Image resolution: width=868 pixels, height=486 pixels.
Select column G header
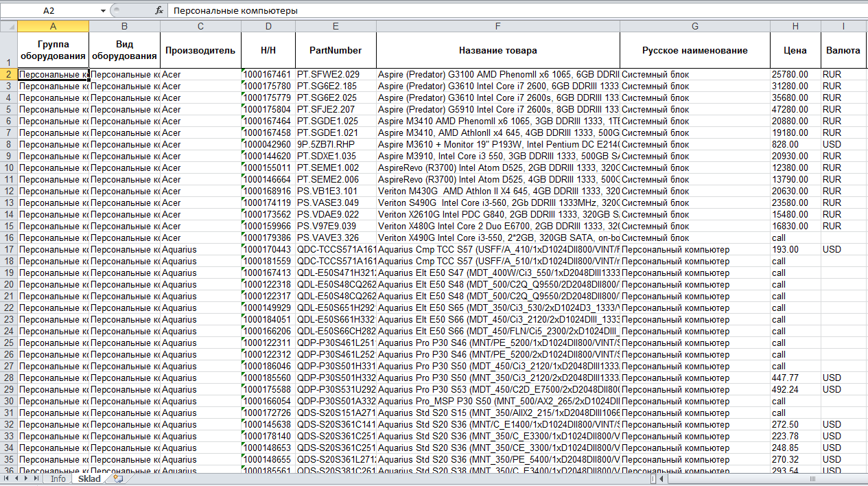click(695, 27)
